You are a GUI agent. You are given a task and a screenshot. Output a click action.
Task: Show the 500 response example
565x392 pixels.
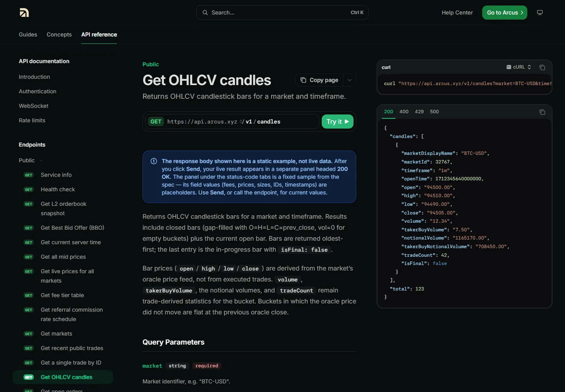pyautogui.click(x=434, y=112)
